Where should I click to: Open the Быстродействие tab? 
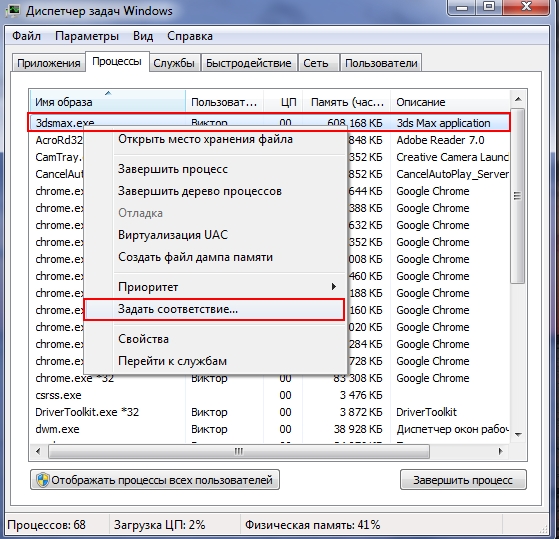point(248,63)
